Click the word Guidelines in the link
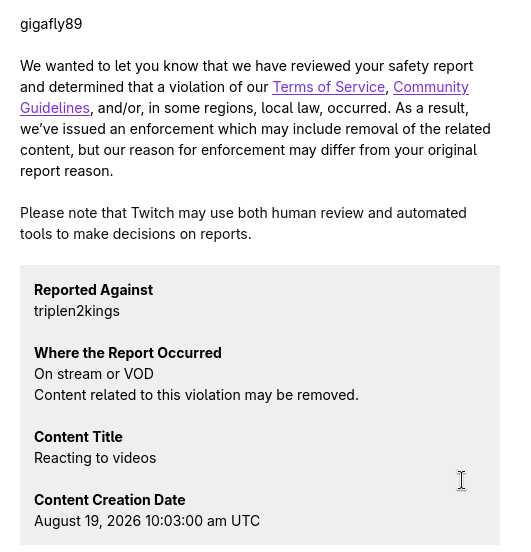The image size is (531, 552). (55, 108)
